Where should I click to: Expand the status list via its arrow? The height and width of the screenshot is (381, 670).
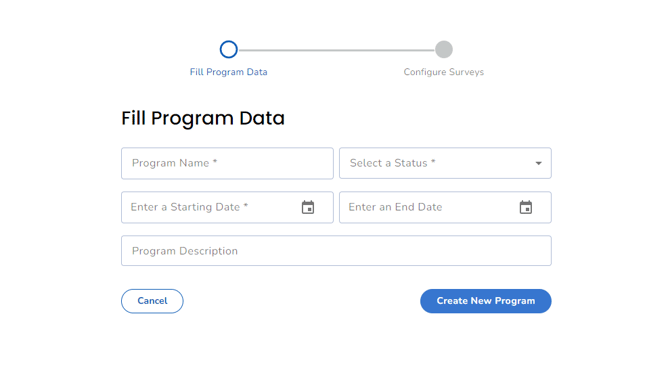(x=538, y=163)
